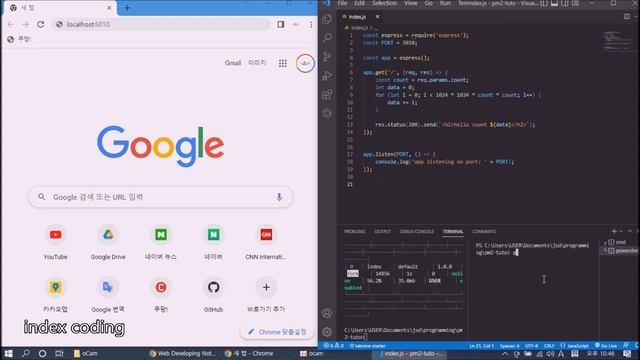Open Windows Start menu
Screen dimensions: 640x360
point(9,353)
